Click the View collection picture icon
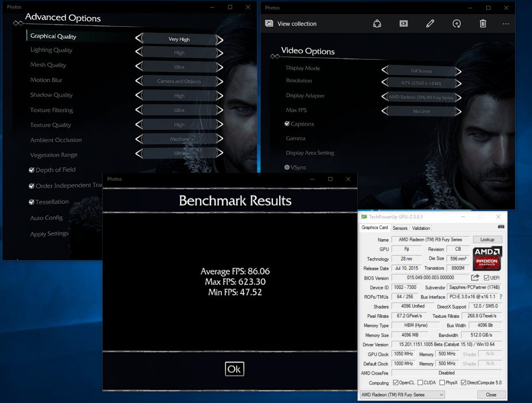The height and width of the screenshot is (403, 532). 269,24
